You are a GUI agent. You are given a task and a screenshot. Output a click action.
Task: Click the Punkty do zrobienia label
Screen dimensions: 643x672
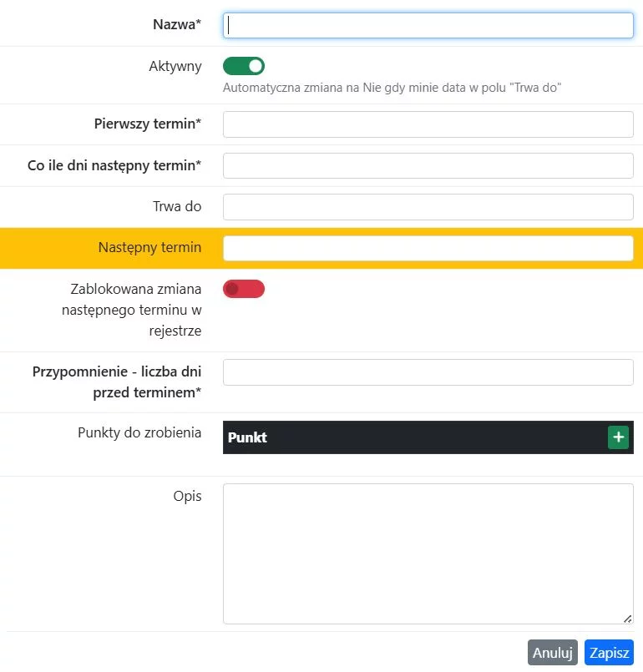tap(139, 433)
